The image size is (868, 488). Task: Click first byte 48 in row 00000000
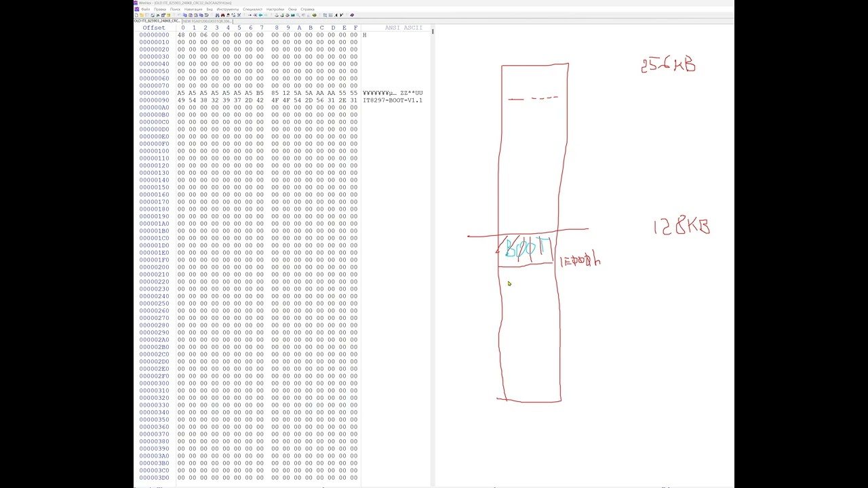point(181,35)
